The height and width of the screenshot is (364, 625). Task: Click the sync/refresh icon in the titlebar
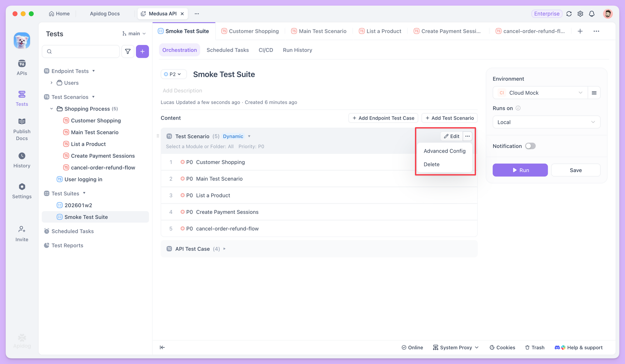point(569,14)
